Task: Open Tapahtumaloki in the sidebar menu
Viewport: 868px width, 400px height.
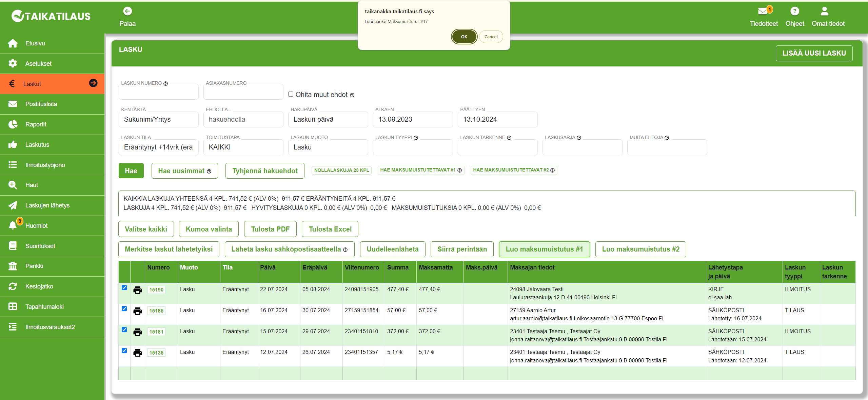Action: point(52,307)
